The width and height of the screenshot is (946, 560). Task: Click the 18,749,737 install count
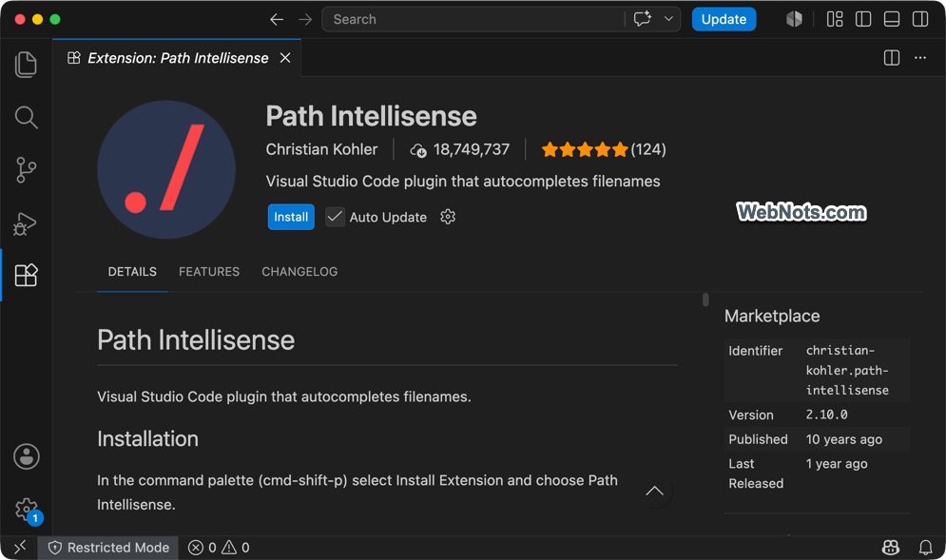click(x=460, y=149)
